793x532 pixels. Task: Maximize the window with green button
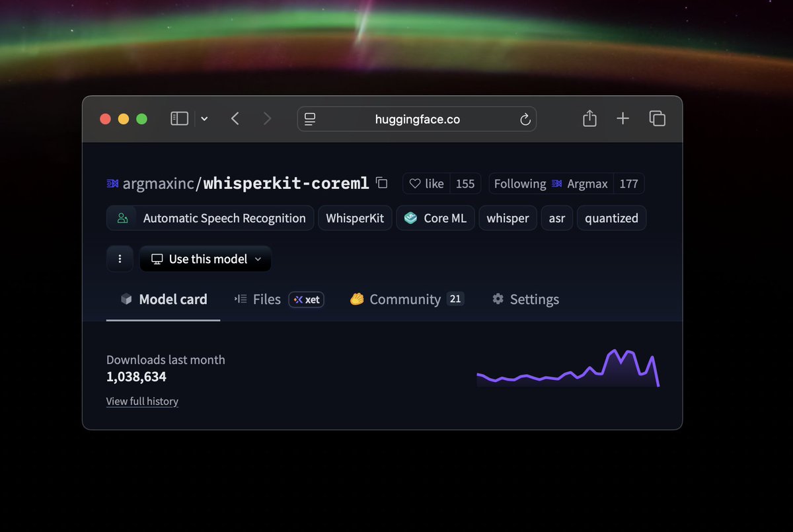tap(141, 119)
